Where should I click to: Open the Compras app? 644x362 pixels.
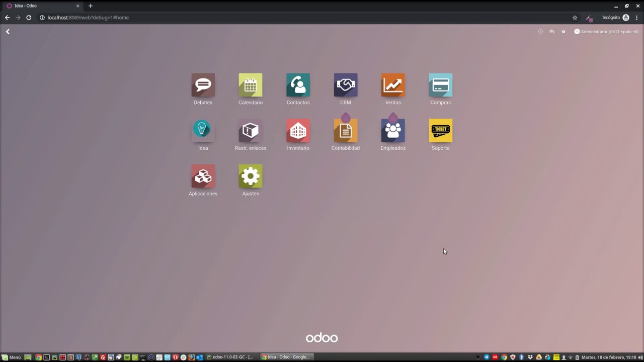pos(441,89)
